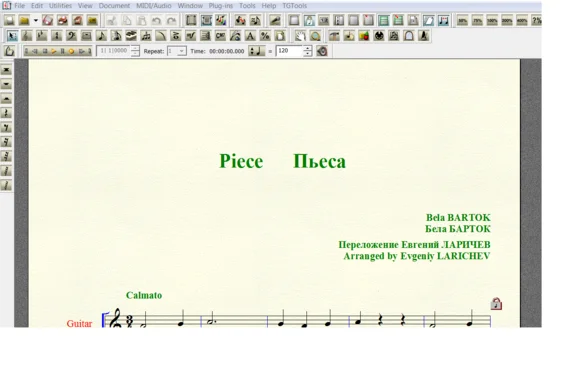Click the text 'Arranged by Evgeniy LARICHEV'

coord(417,256)
